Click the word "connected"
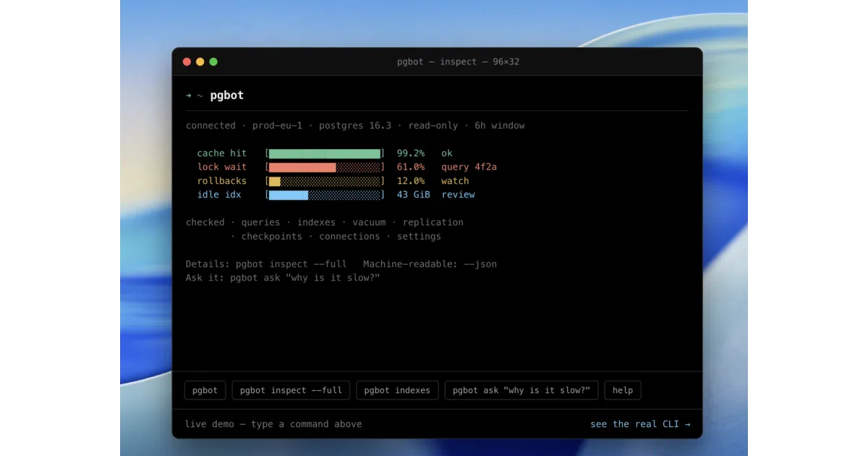The image size is (868, 456). pyautogui.click(x=210, y=126)
